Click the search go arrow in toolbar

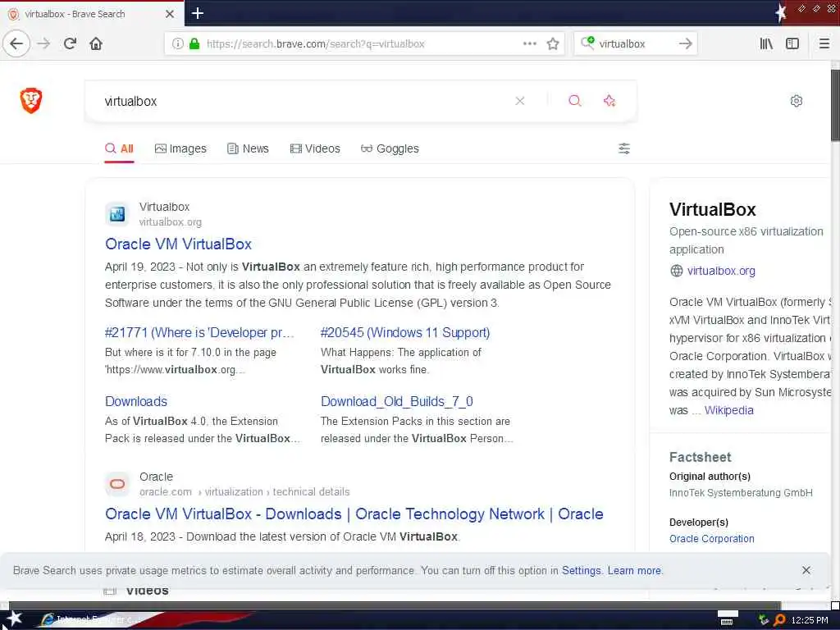[685, 43]
